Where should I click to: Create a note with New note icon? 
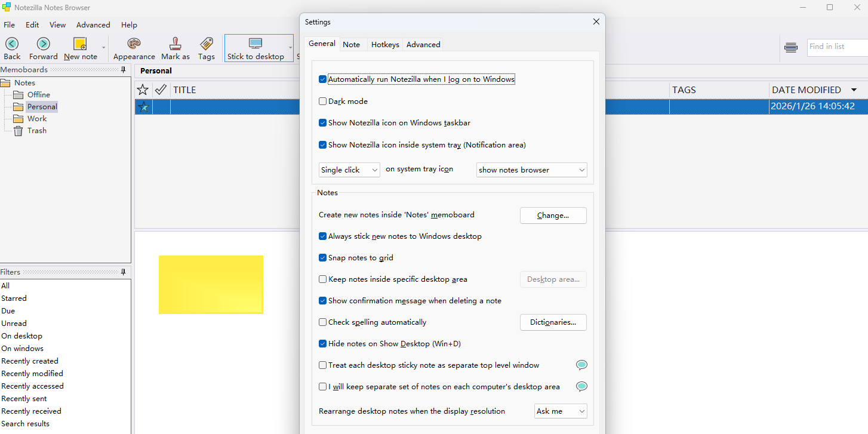pyautogui.click(x=80, y=44)
